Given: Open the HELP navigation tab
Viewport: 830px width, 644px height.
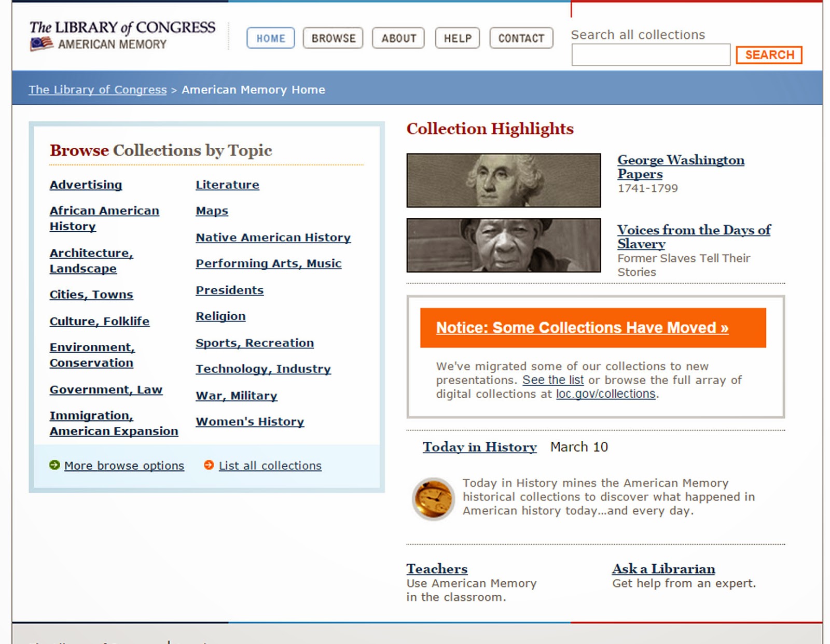Looking at the screenshot, I should 458,38.
